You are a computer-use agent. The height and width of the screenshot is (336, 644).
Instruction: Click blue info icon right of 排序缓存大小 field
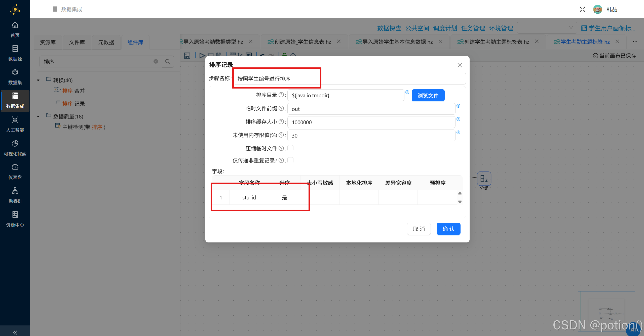pos(458,119)
